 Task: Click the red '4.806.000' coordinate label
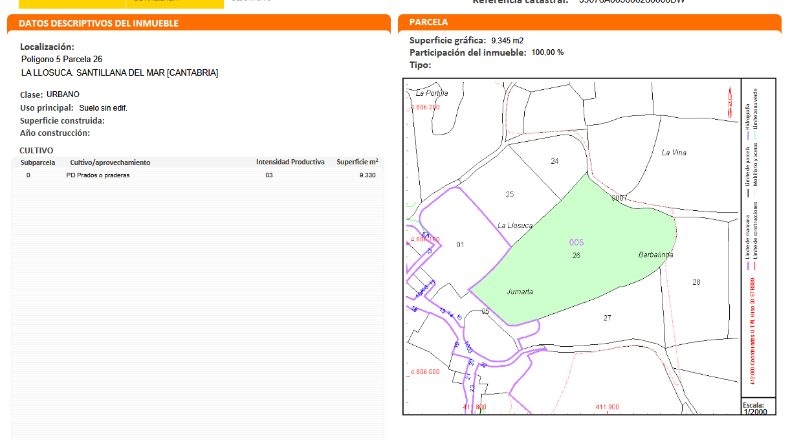pyautogui.click(x=425, y=371)
